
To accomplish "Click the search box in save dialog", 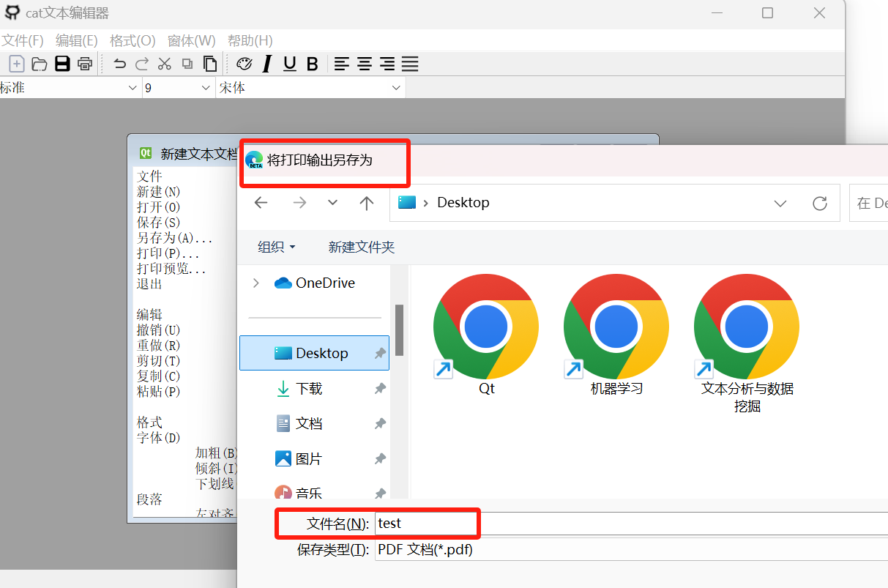I will [x=870, y=203].
